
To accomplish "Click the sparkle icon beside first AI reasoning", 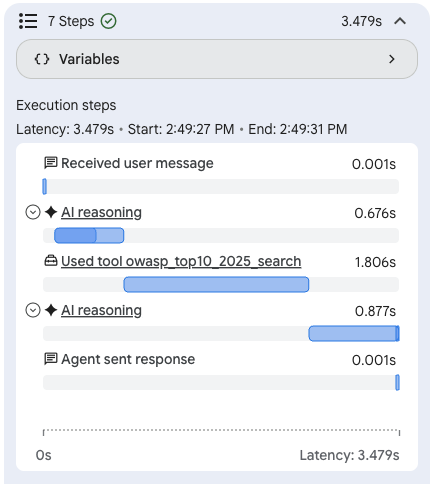I will [51, 212].
